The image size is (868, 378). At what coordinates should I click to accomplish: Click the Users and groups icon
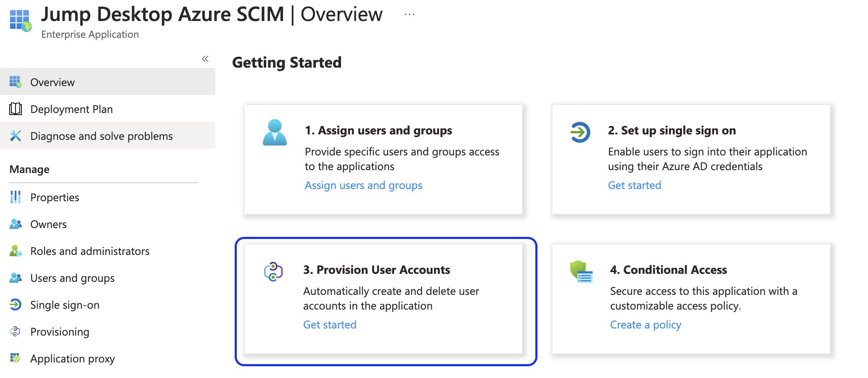[x=16, y=278]
